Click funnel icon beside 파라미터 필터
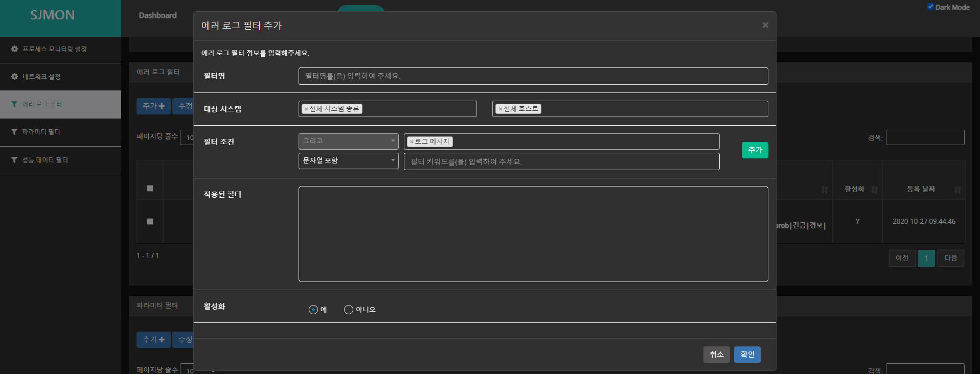The width and height of the screenshot is (980, 374). (14, 132)
